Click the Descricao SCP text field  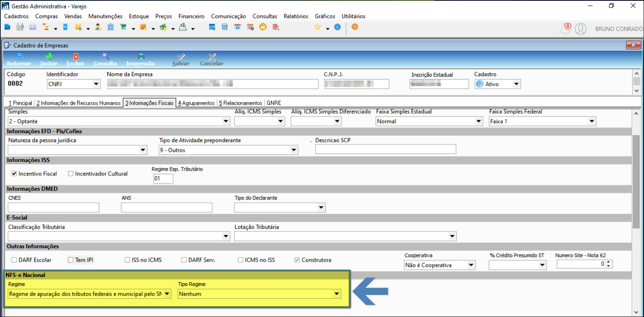pyautogui.click(x=385, y=150)
